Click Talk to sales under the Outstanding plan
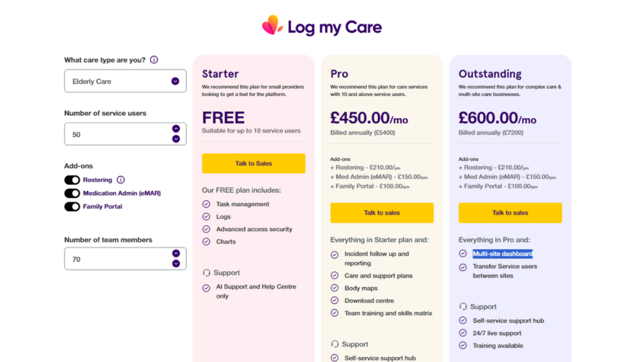Viewport: 644px width, 362px height. point(510,212)
